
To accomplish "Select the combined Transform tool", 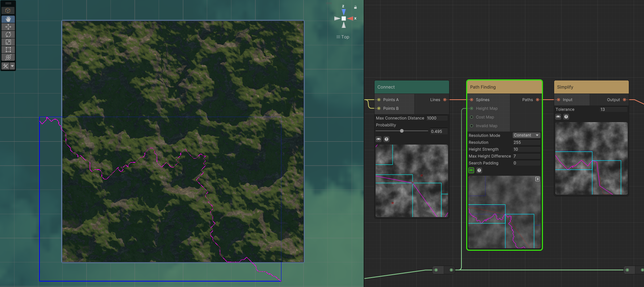I will tap(8, 57).
